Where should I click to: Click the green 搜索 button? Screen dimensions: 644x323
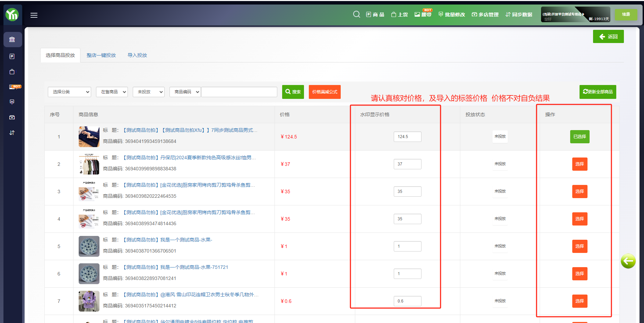click(x=293, y=92)
